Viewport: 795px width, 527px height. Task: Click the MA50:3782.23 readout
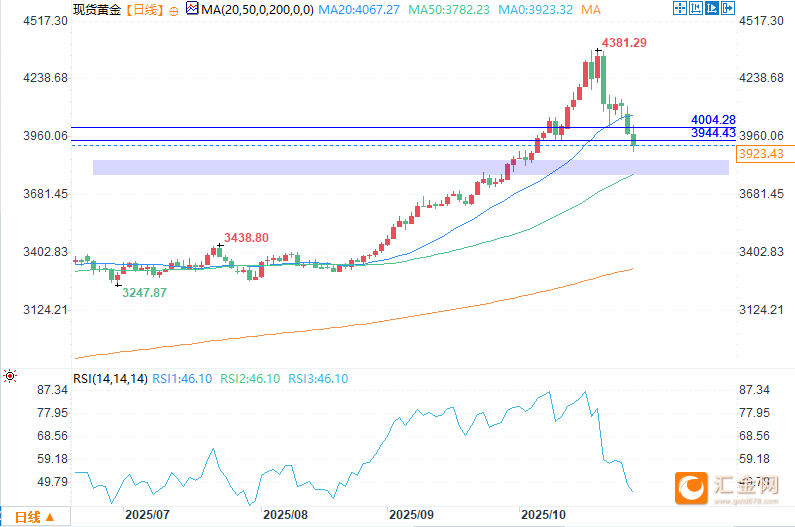click(449, 10)
